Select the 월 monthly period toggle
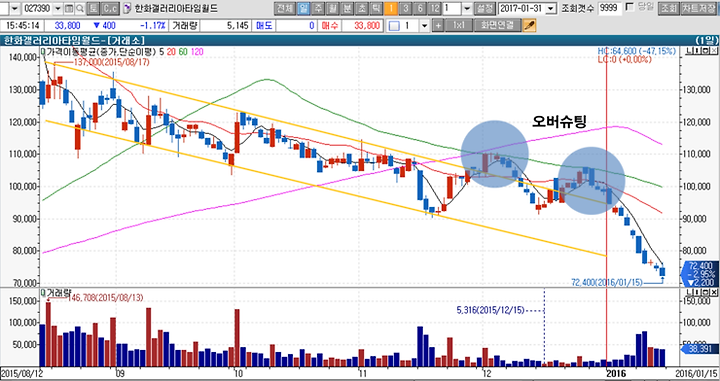 (332, 9)
